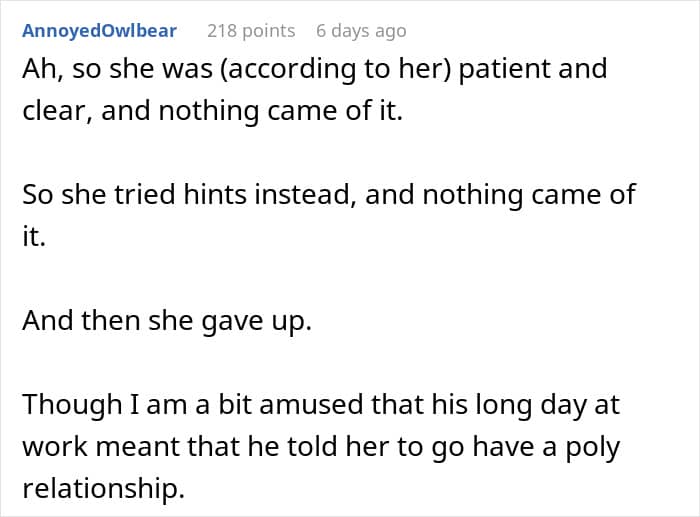Click the "6 days ago" timestamp
The height and width of the screenshot is (517, 700).
coord(361,30)
